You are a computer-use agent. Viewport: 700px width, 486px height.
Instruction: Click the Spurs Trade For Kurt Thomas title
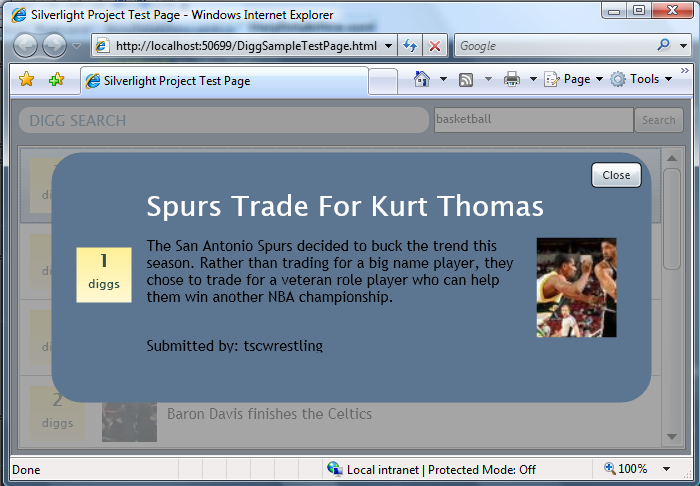pyautogui.click(x=345, y=206)
